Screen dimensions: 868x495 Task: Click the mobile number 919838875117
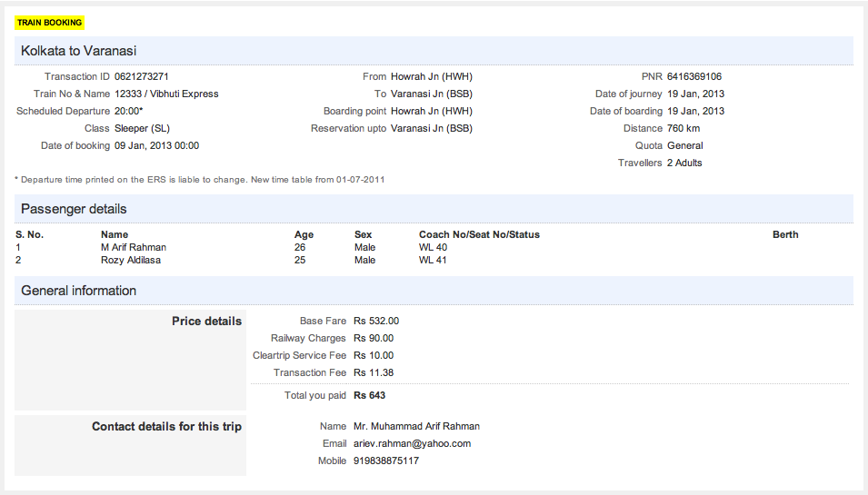[386, 460]
